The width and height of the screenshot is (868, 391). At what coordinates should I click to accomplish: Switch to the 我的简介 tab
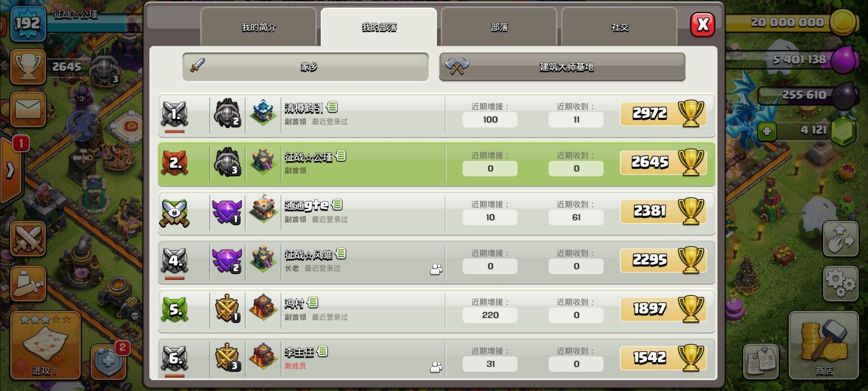259,27
